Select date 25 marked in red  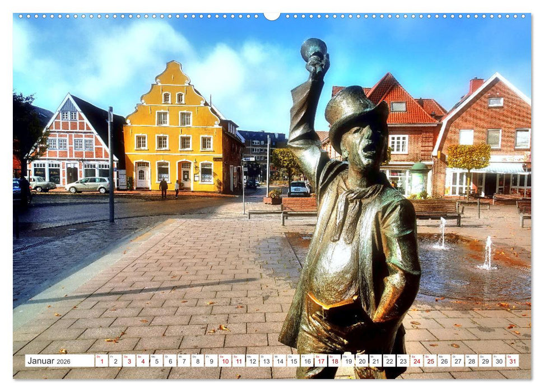[x=430, y=361]
